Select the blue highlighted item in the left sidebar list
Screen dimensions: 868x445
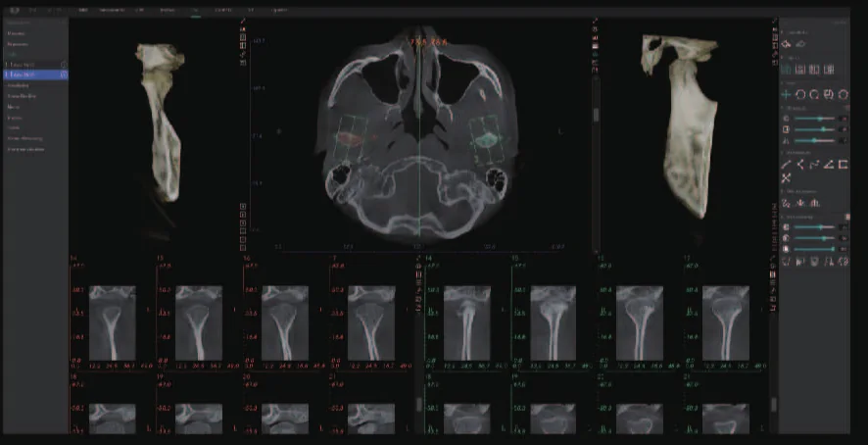click(x=35, y=74)
